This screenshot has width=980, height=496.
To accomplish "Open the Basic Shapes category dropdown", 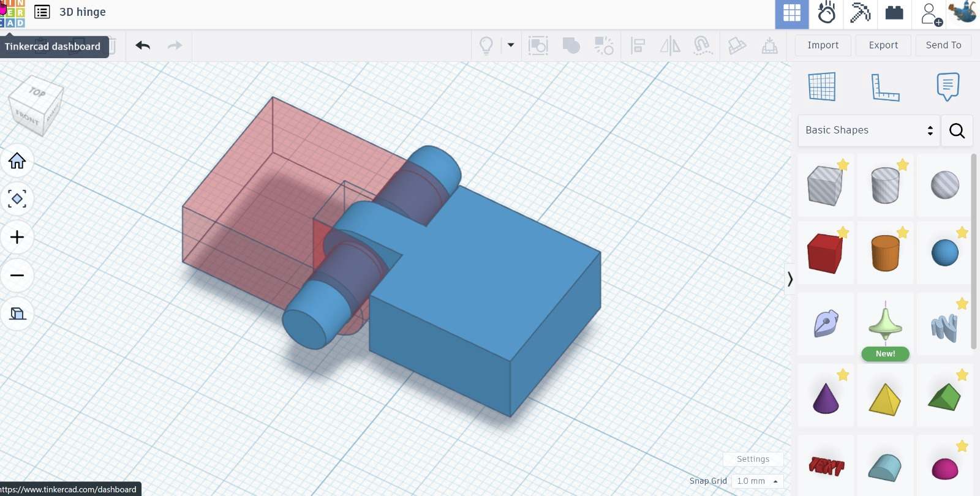I will point(869,130).
